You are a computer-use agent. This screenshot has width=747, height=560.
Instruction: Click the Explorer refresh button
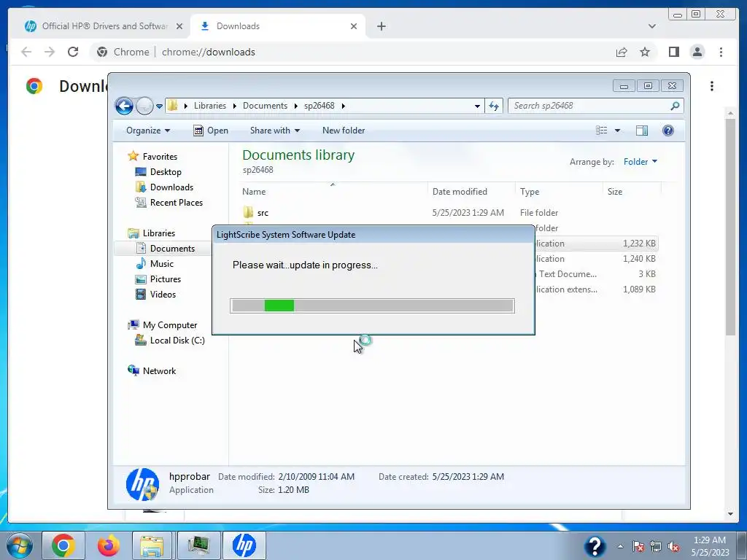tap(494, 106)
